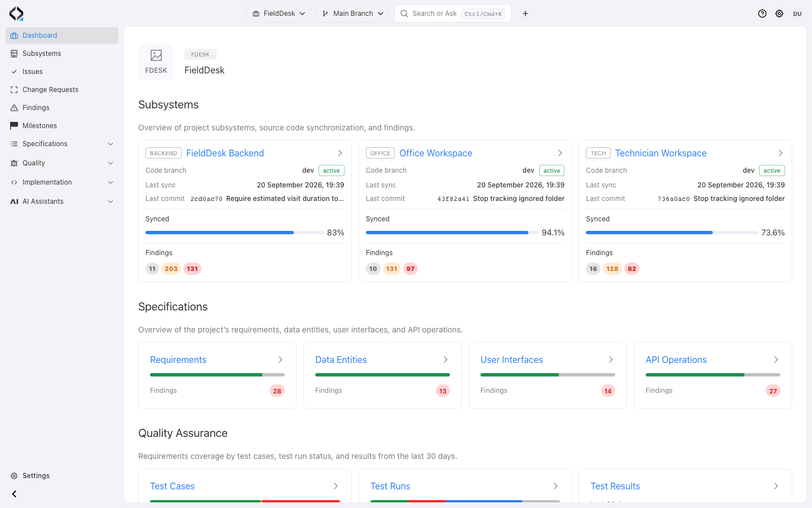
Task: Open the help question-mark icon
Action: coord(762,14)
